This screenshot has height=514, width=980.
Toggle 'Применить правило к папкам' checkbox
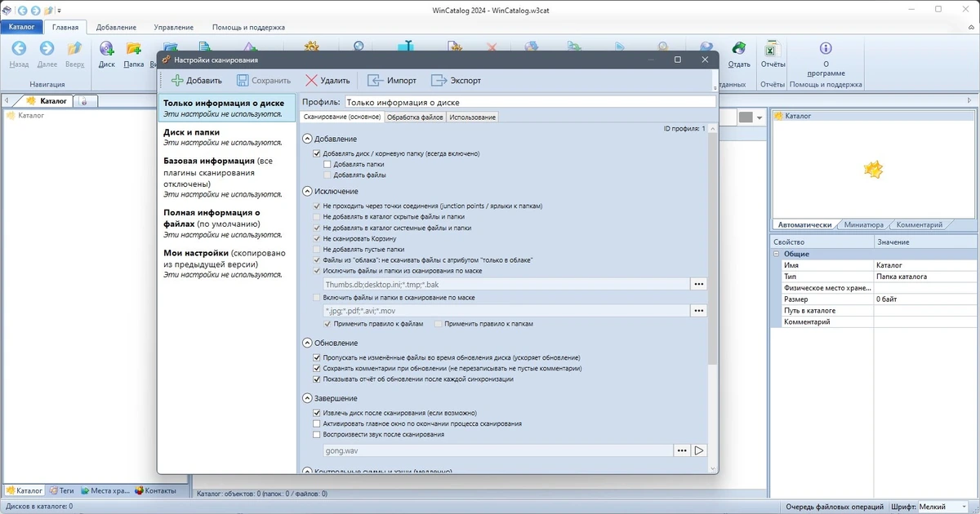pyautogui.click(x=439, y=324)
